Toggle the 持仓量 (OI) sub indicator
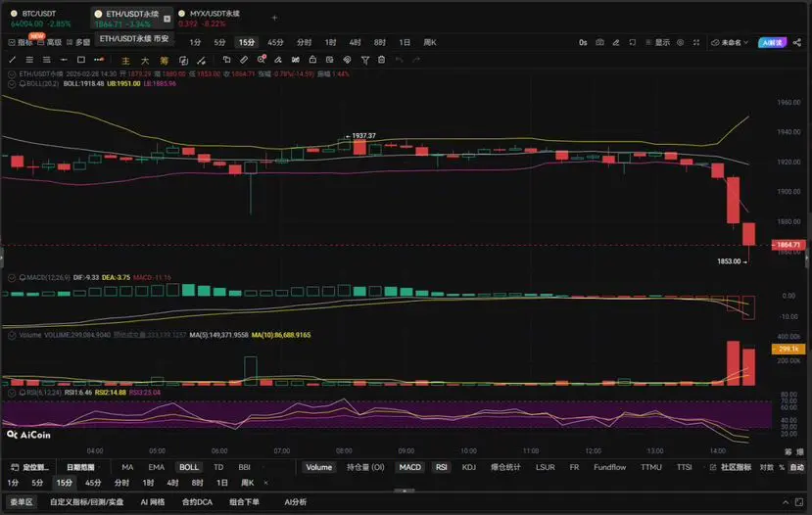The image size is (812, 515). (365, 467)
